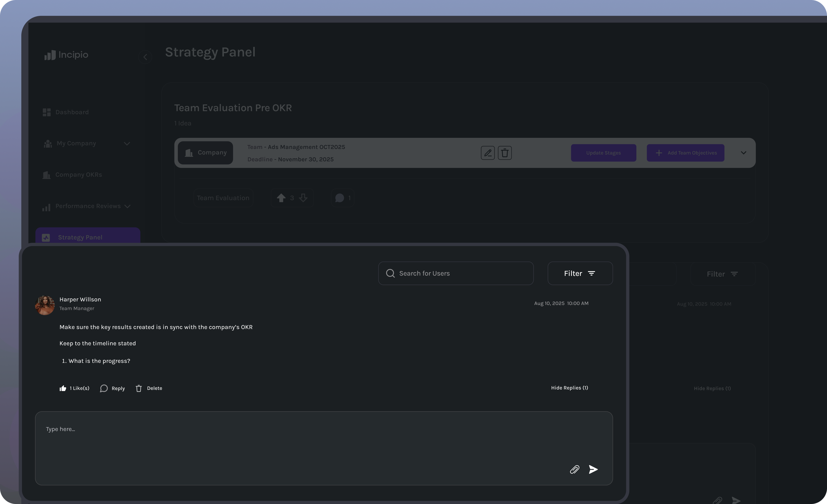Click the downvote arrow on the idea
The height and width of the screenshot is (504, 827).
click(303, 198)
